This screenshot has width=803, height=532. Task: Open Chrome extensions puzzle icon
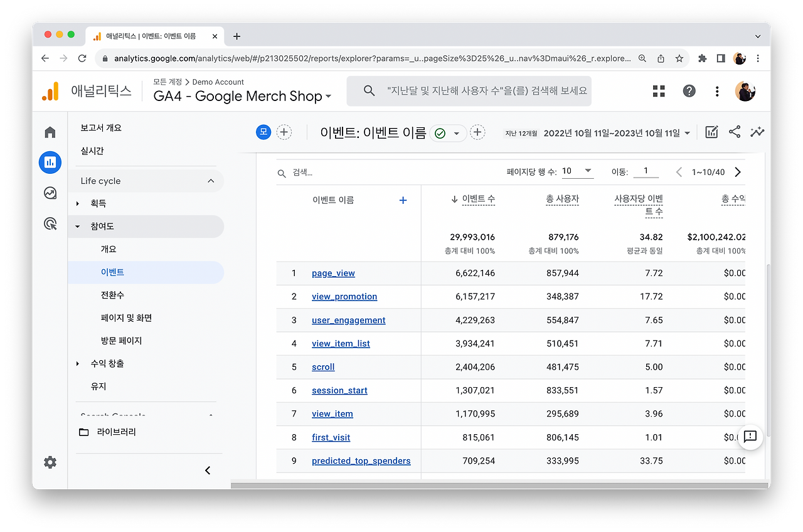click(x=702, y=58)
